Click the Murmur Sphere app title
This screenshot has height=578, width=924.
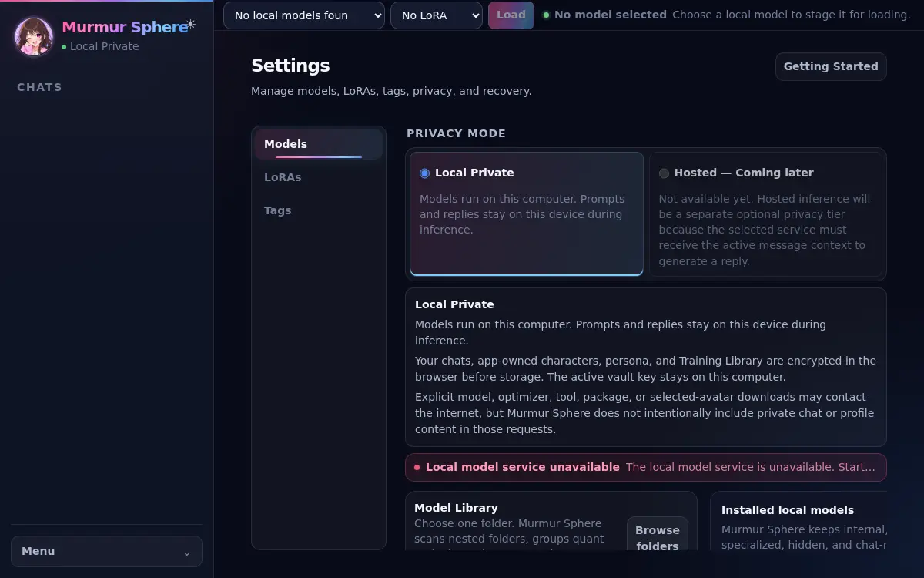(125, 27)
